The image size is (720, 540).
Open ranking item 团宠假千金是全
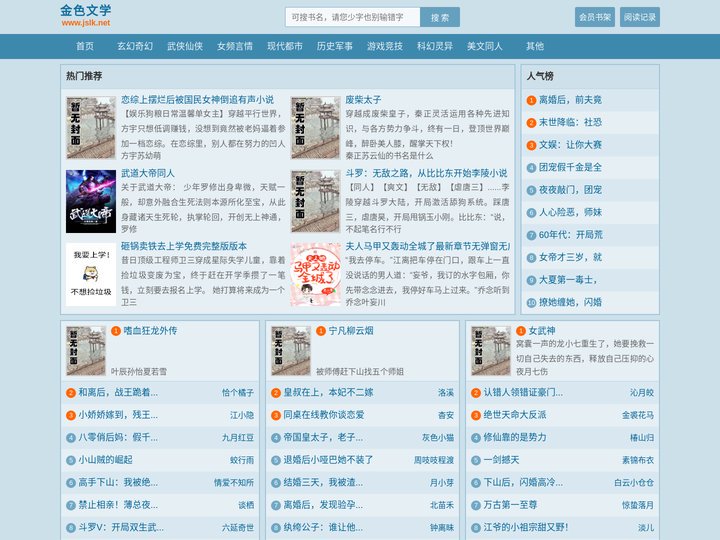(x=570, y=167)
